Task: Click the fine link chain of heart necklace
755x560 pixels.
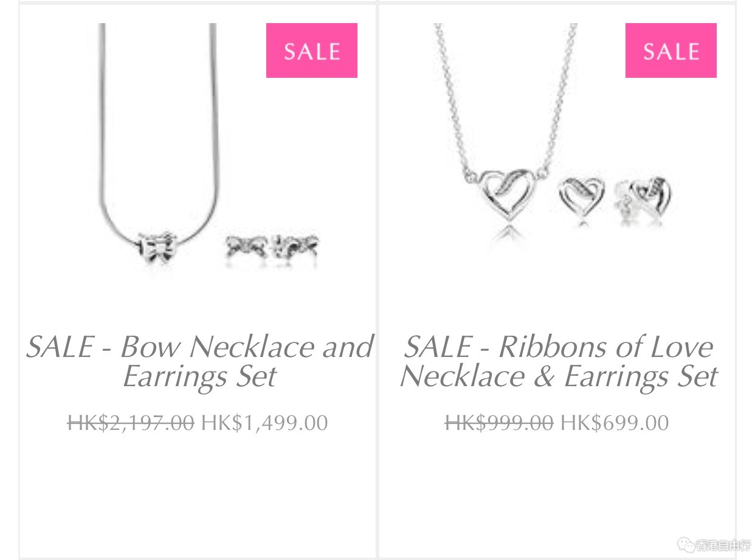Action: (506, 97)
